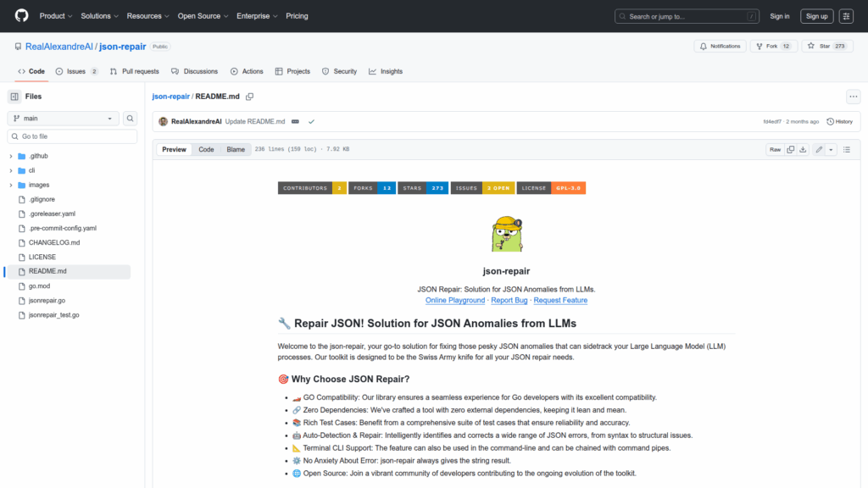This screenshot has height=488, width=868.
Task: Open the Issues tab
Action: click(x=76, y=71)
